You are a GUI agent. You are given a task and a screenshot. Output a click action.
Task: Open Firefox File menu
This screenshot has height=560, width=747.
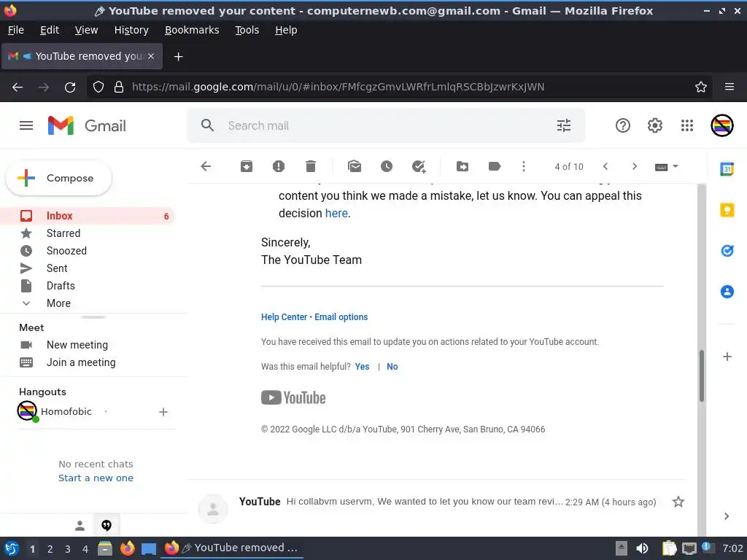coord(16,30)
